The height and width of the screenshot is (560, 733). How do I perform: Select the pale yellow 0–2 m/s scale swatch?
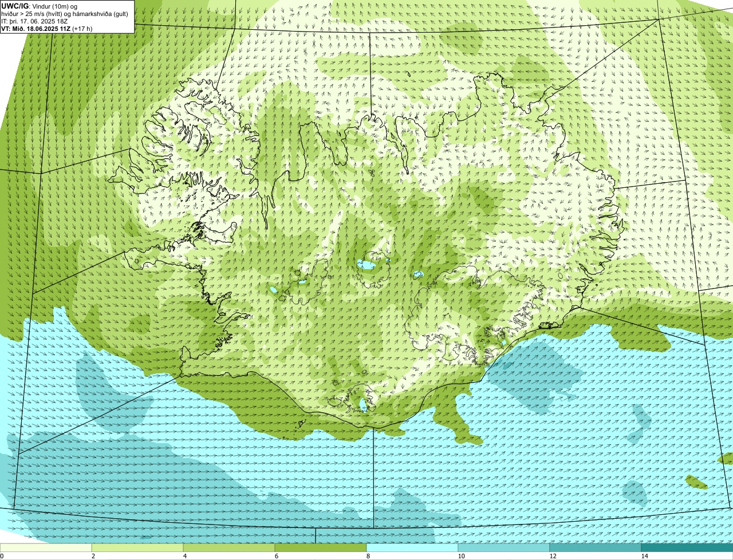(x=46, y=548)
